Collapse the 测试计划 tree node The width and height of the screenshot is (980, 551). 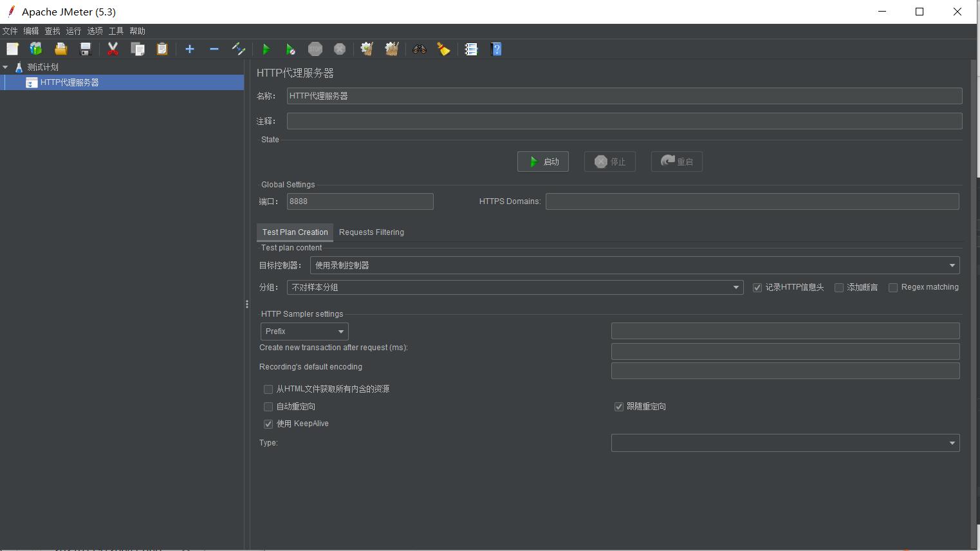pos(5,67)
